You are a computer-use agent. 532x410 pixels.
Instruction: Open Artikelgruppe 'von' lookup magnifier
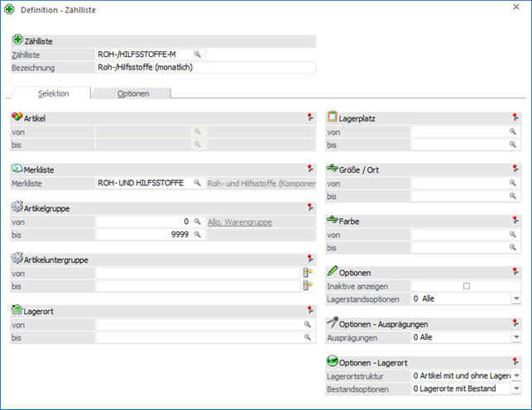click(x=198, y=222)
